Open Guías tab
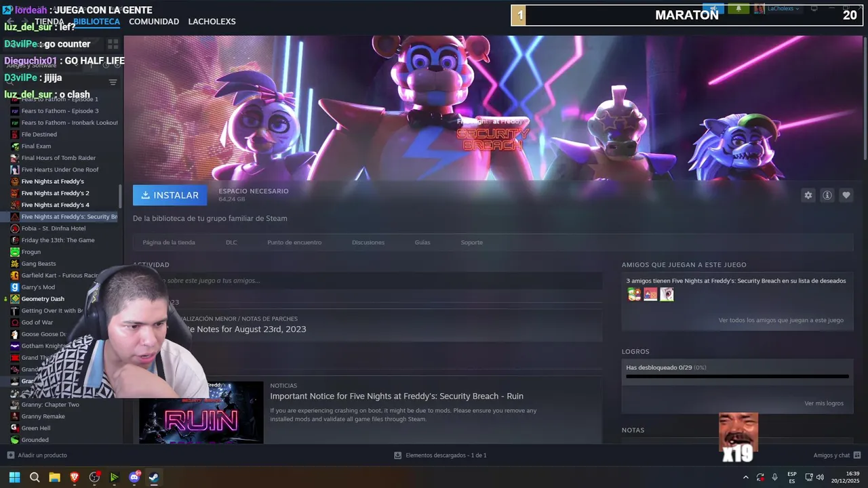The height and width of the screenshot is (488, 868). (422, 243)
